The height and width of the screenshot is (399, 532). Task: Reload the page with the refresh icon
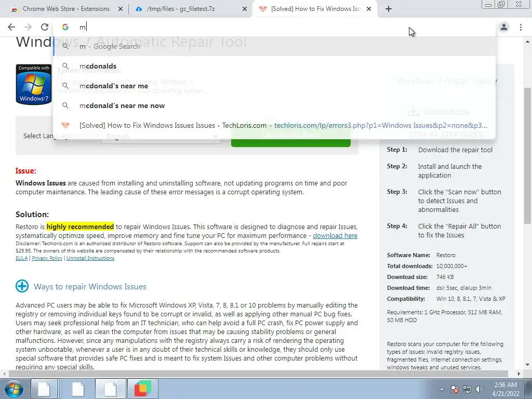[45, 27]
